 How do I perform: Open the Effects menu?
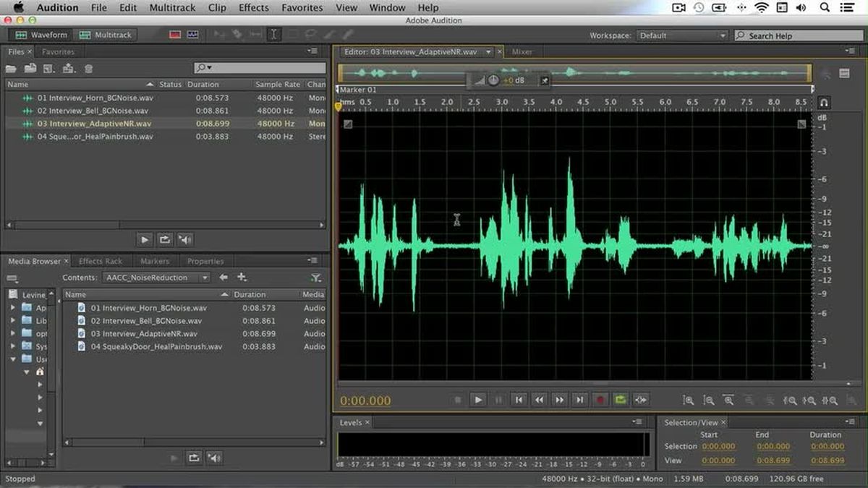pos(253,8)
